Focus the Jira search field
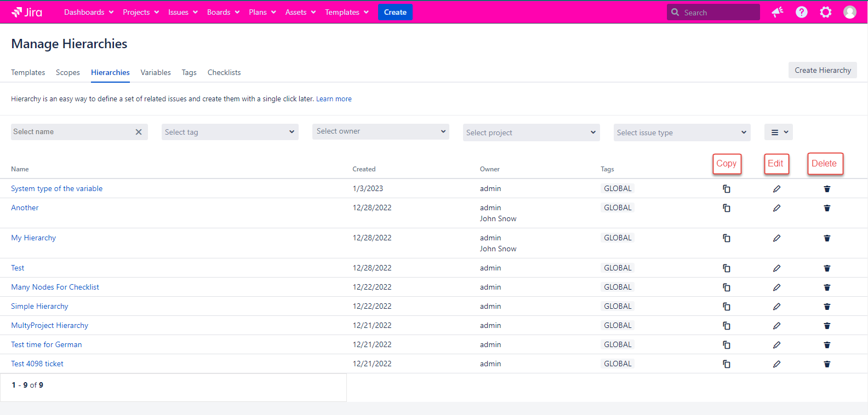 pos(718,12)
